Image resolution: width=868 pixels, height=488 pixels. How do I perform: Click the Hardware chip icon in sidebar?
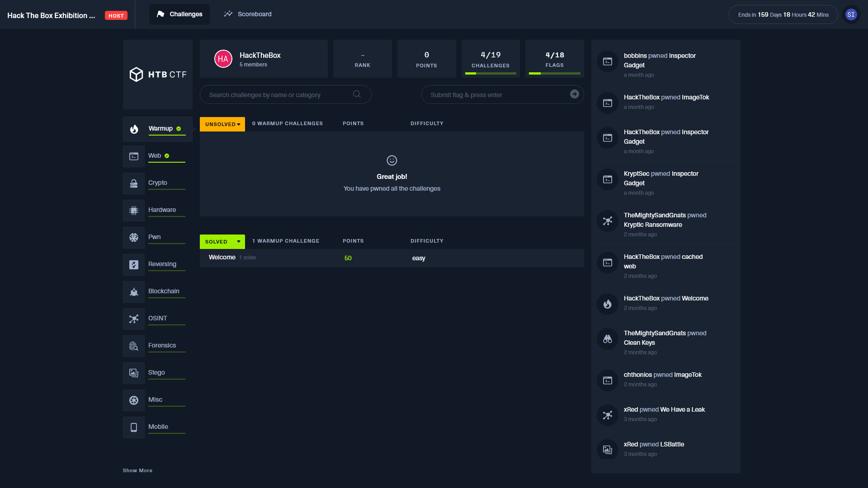[x=134, y=210]
